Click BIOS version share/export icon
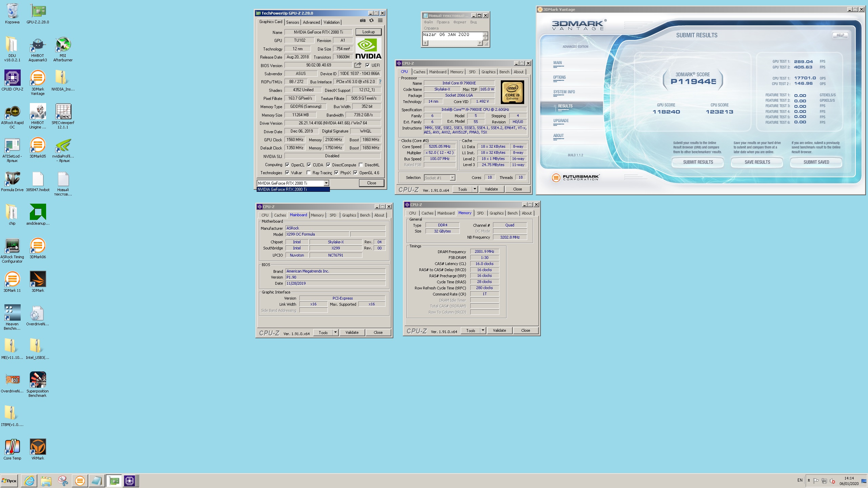 pyautogui.click(x=358, y=65)
